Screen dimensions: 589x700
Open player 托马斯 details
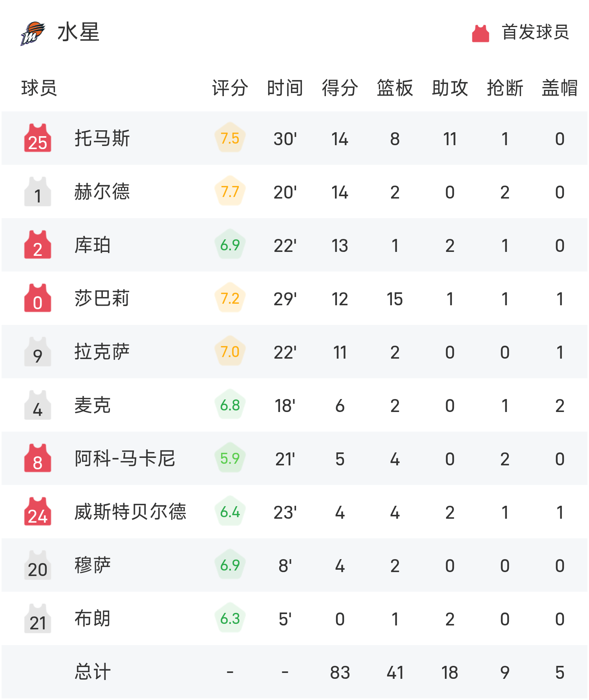tap(102, 138)
